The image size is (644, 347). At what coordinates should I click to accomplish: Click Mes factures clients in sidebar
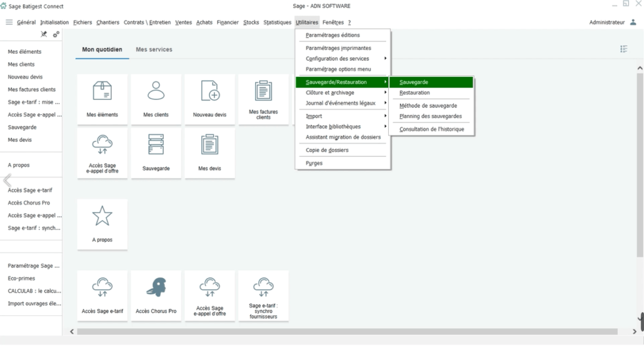point(32,89)
